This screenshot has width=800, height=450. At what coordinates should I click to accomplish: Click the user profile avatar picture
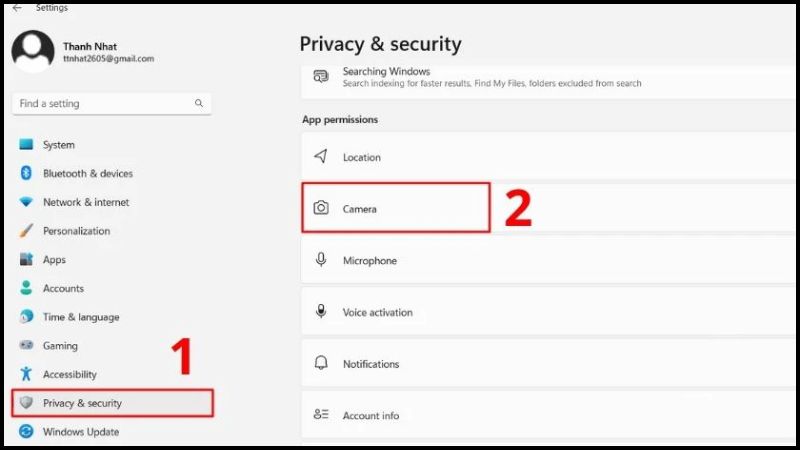[x=33, y=51]
